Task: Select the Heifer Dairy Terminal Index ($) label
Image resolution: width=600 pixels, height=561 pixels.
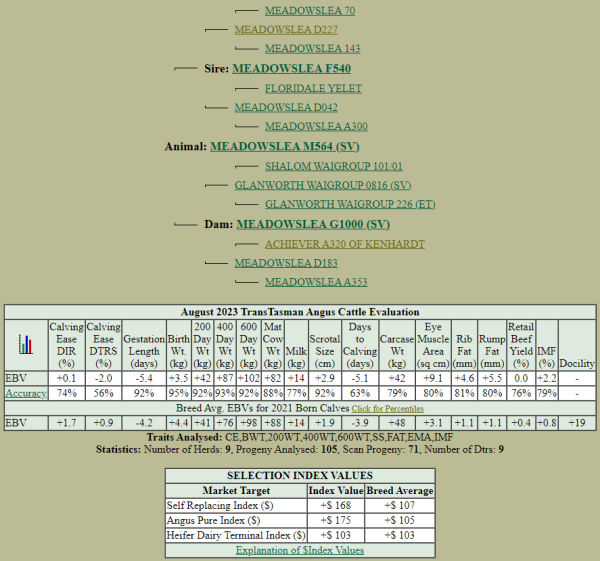Action: [x=236, y=535]
